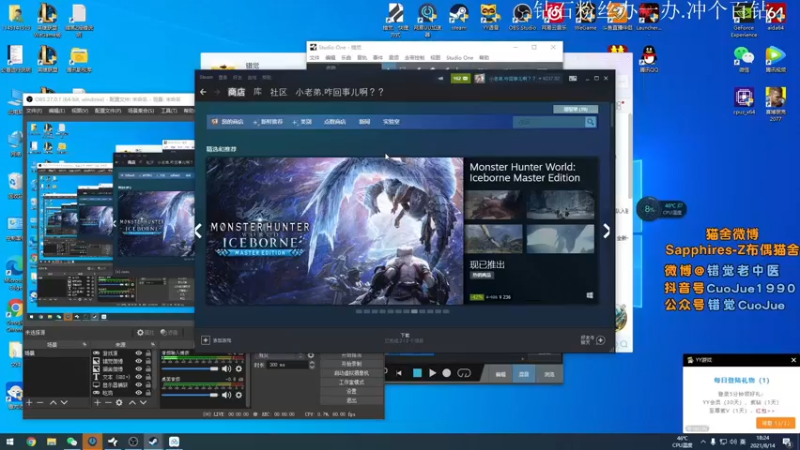Open the WeGame desktop shortcut
This screenshot has width=800, height=450.
585,17
